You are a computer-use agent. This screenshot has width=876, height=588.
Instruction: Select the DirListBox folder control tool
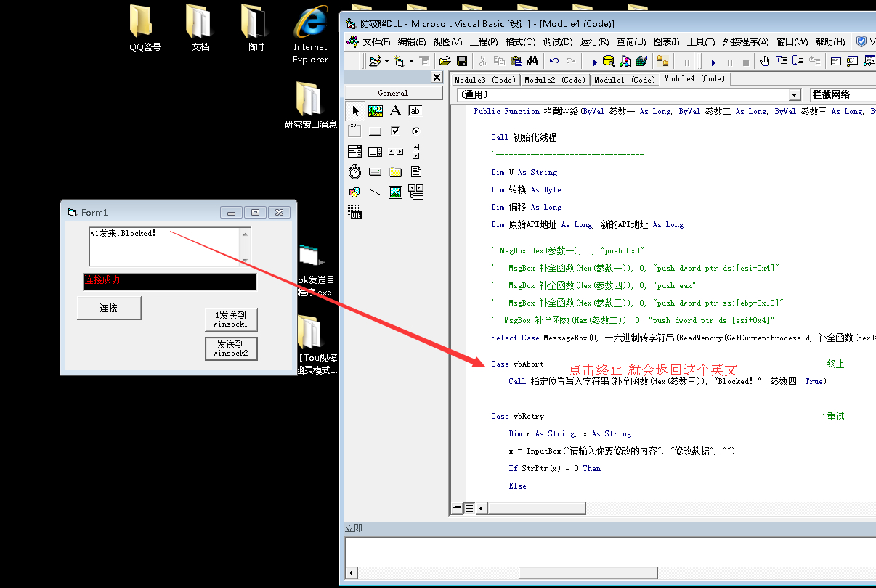(395, 172)
